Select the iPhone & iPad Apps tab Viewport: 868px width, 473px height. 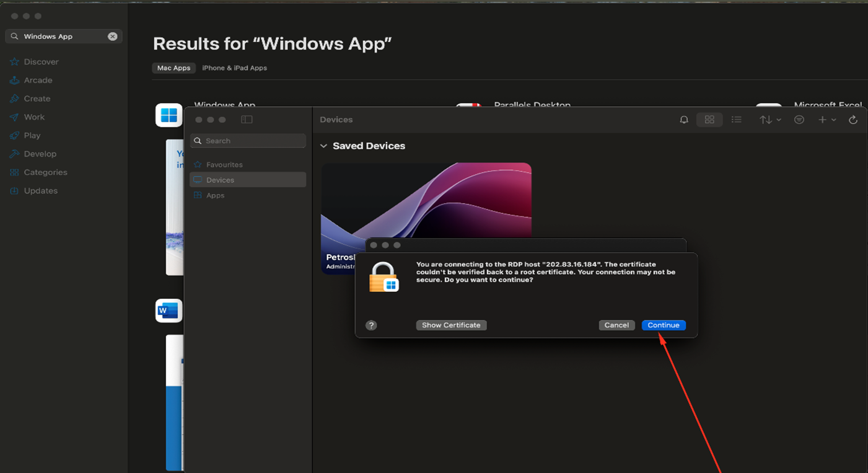(234, 68)
